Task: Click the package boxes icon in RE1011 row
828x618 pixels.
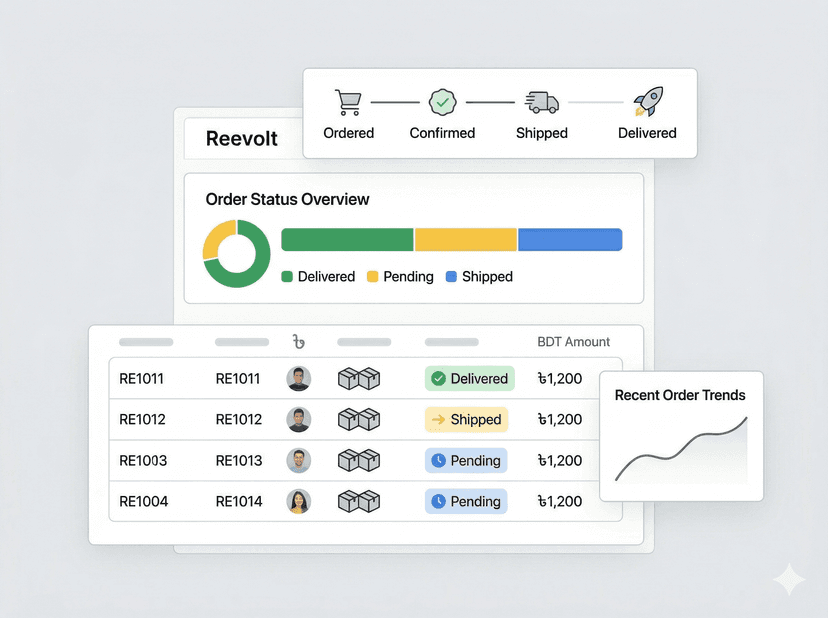Action: pyautogui.click(x=359, y=379)
